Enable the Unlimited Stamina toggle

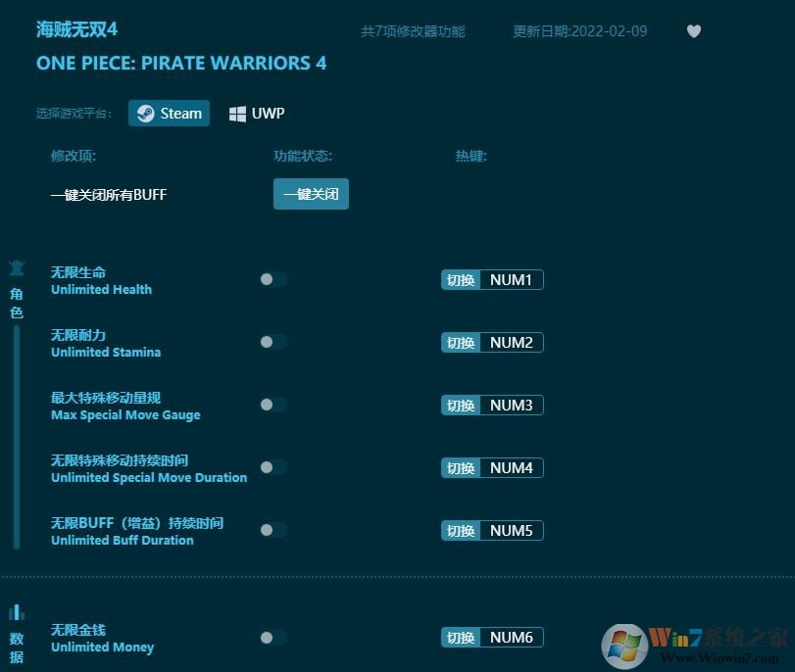(x=273, y=342)
